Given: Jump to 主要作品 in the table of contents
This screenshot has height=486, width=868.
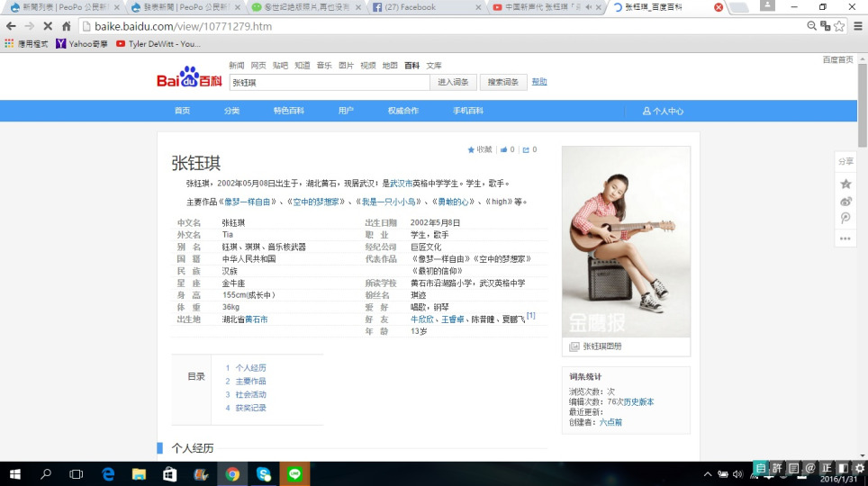Looking at the screenshot, I should coord(250,381).
